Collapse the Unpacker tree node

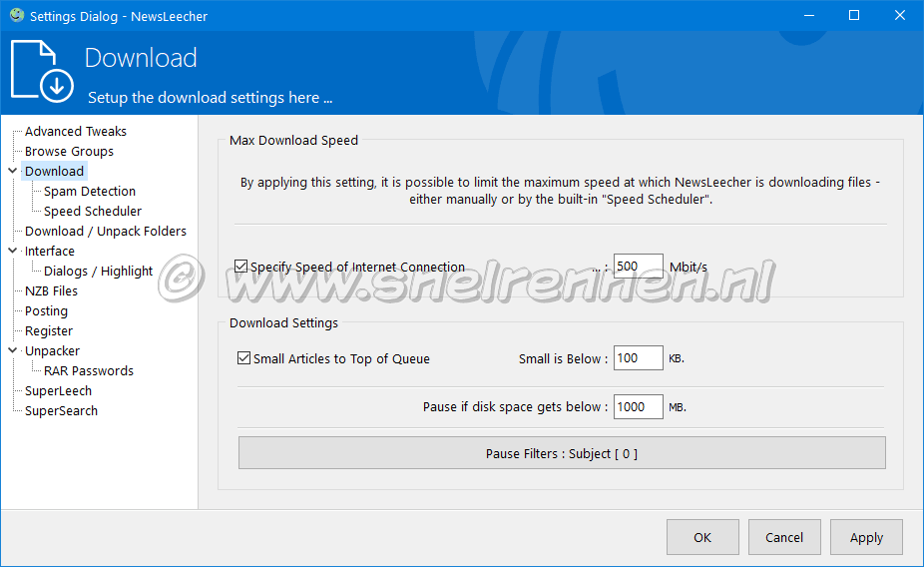pos(12,350)
